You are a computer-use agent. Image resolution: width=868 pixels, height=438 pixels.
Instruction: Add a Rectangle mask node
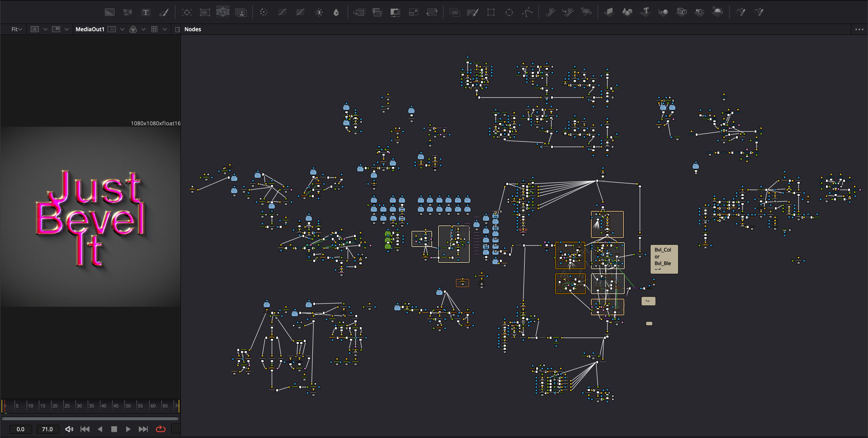click(x=491, y=12)
